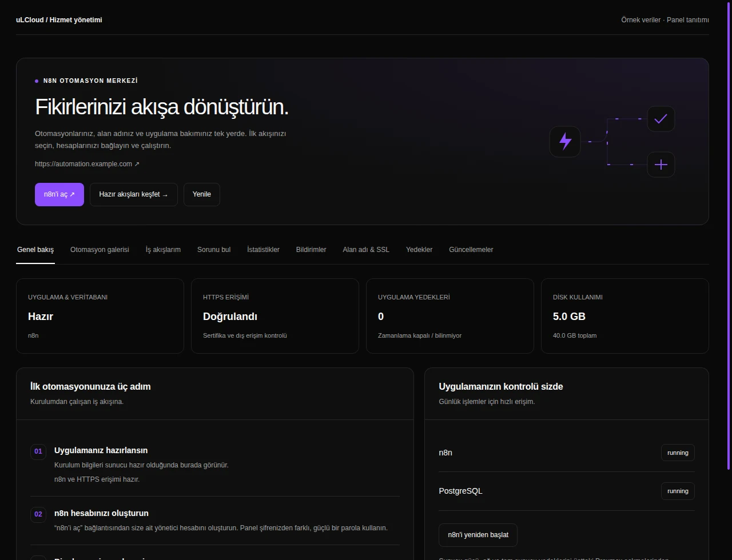732x560 pixels.
Task: Go to Alan adı & SSL tab
Action: pos(366,250)
